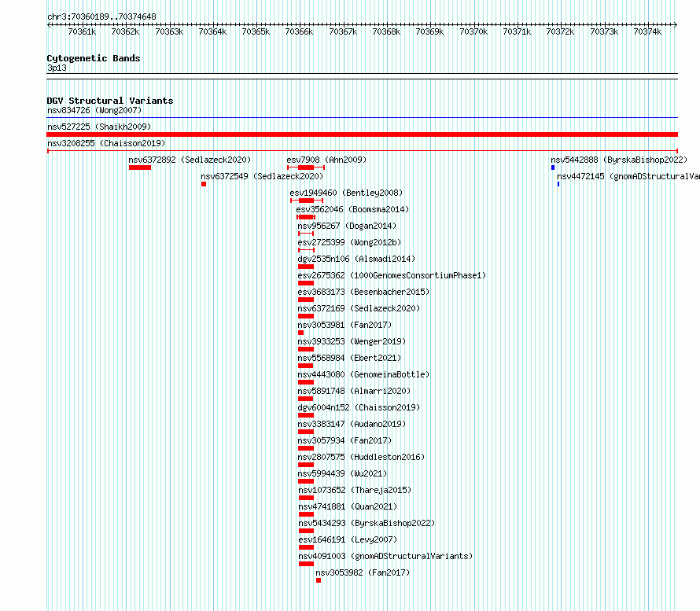The width and height of the screenshot is (700, 611).
Task: Open nsv5568984 (Ebert2021) label
Action: click(x=349, y=358)
